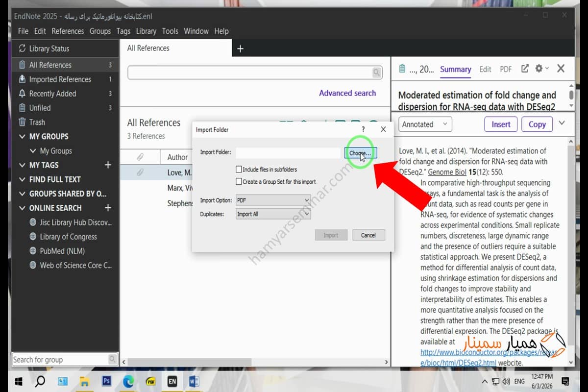
Task: Expand the chevron next to Copy button
Action: (562, 123)
